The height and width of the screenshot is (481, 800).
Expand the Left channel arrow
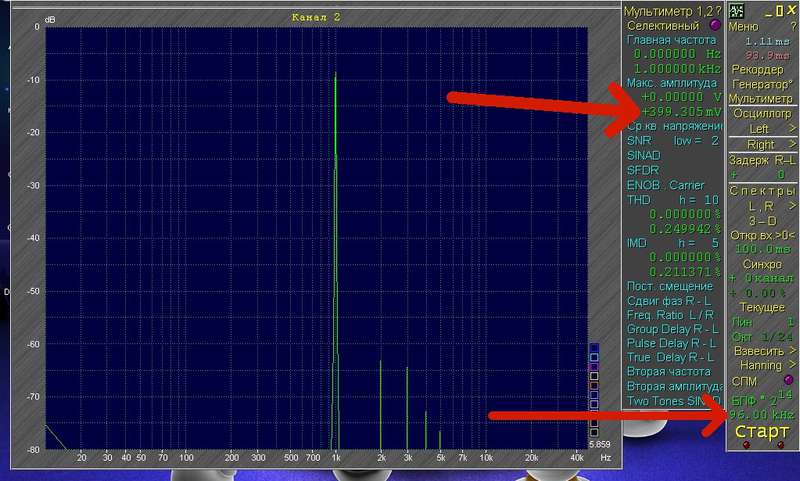tap(792, 129)
